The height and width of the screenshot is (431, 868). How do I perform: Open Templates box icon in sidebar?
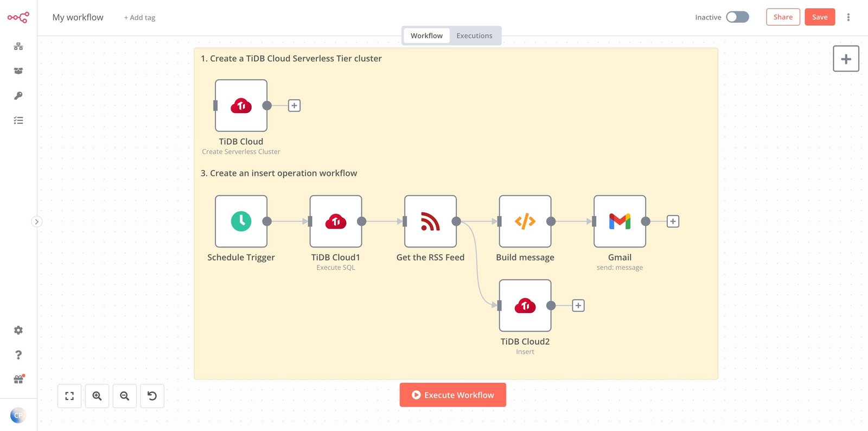coord(18,71)
